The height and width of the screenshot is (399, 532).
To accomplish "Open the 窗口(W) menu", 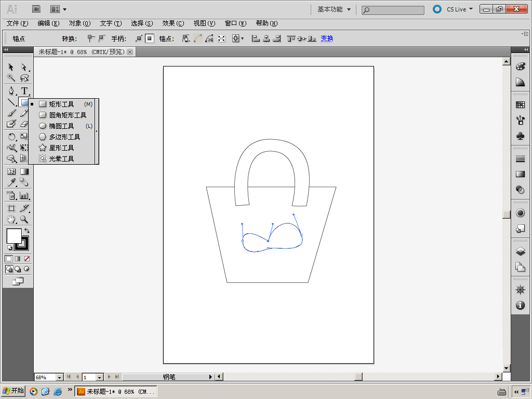I will point(235,23).
